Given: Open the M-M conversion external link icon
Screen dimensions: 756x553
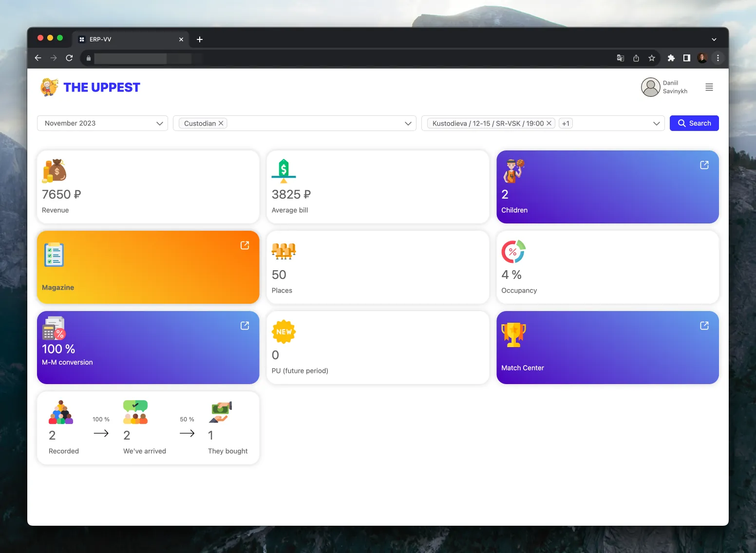Looking at the screenshot, I should pos(245,326).
